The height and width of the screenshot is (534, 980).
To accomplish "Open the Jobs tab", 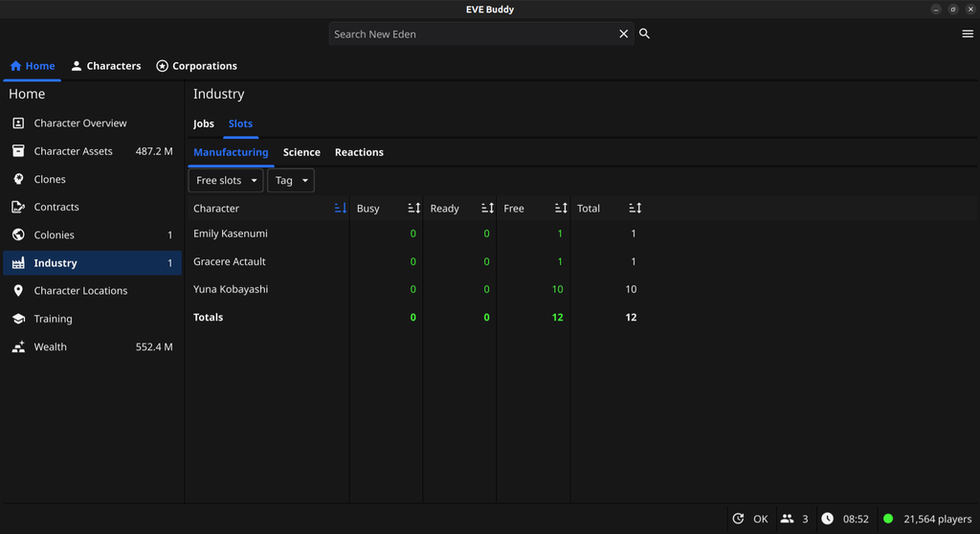I will tap(204, 123).
